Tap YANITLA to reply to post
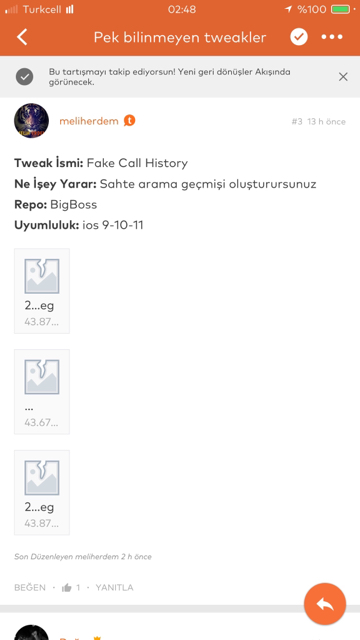This screenshot has width=360, height=640. [114, 588]
